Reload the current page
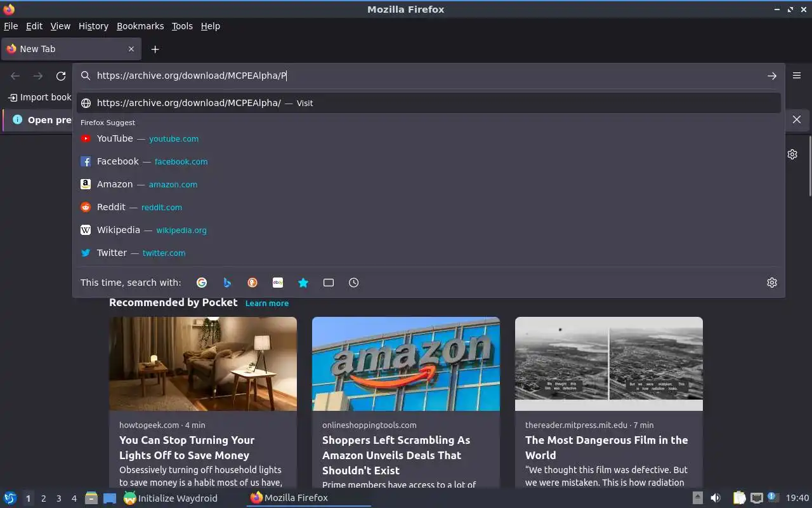This screenshot has height=508, width=812. 61,76
